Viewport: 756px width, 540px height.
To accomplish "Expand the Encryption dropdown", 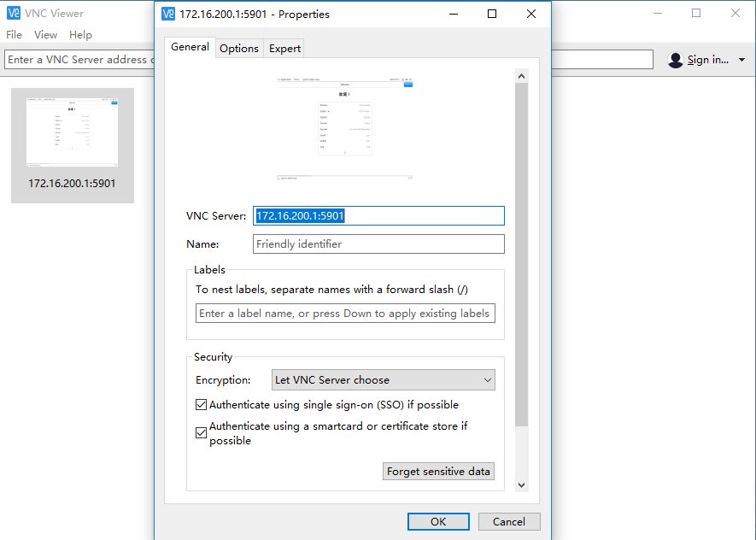I will (383, 380).
